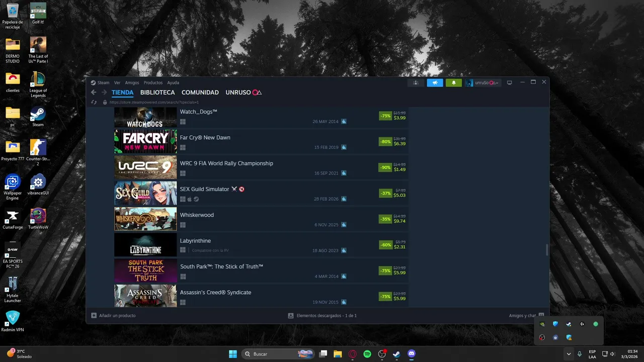Open the Far Cry New Dawn thumbnail
Screen dimensions: 644x362
145,142
